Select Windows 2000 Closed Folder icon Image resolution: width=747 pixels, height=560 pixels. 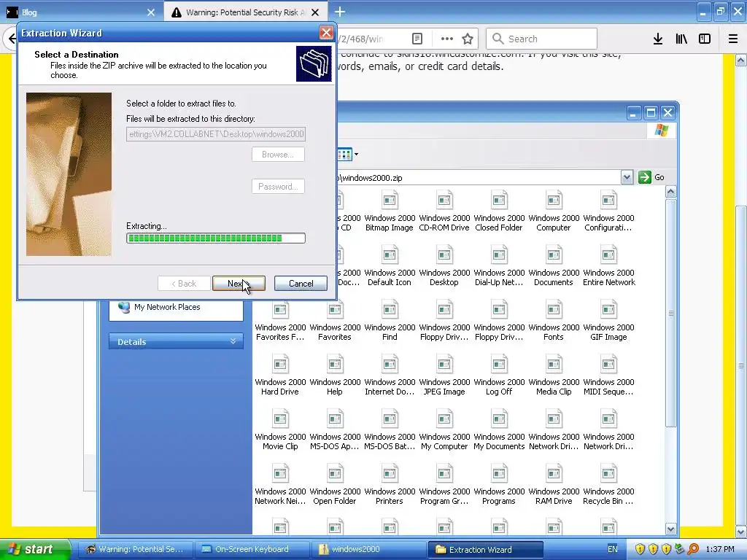click(499, 211)
